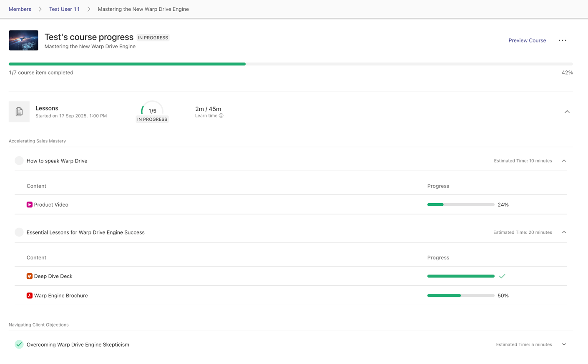Open the three-dot more options menu
The image size is (588, 364).
tap(562, 40)
